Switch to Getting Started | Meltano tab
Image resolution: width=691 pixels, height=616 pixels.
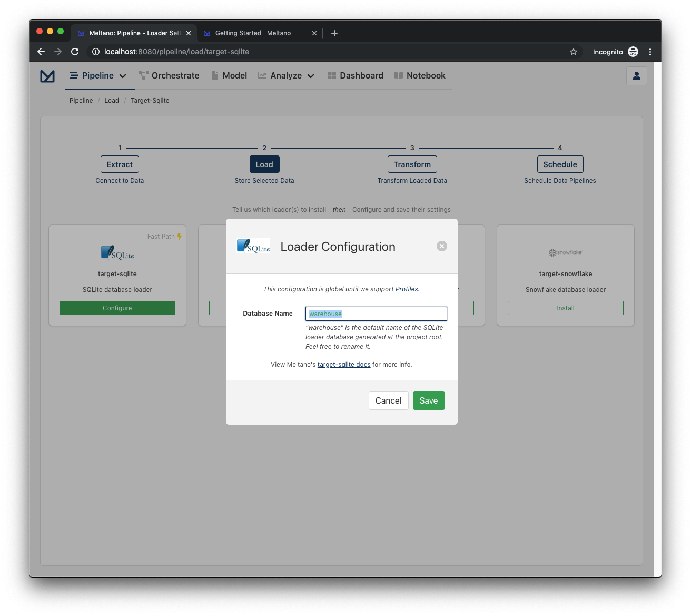pyautogui.click(x=253, y=33)
